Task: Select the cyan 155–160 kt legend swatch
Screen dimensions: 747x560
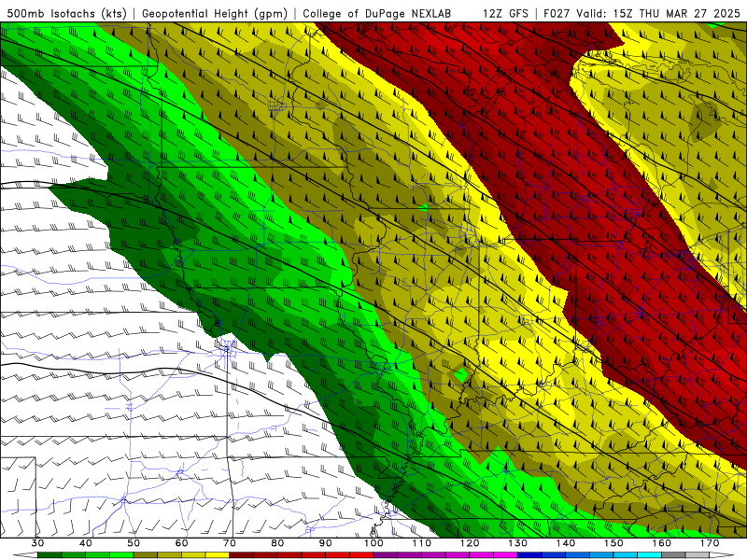Action: point(649,555)
